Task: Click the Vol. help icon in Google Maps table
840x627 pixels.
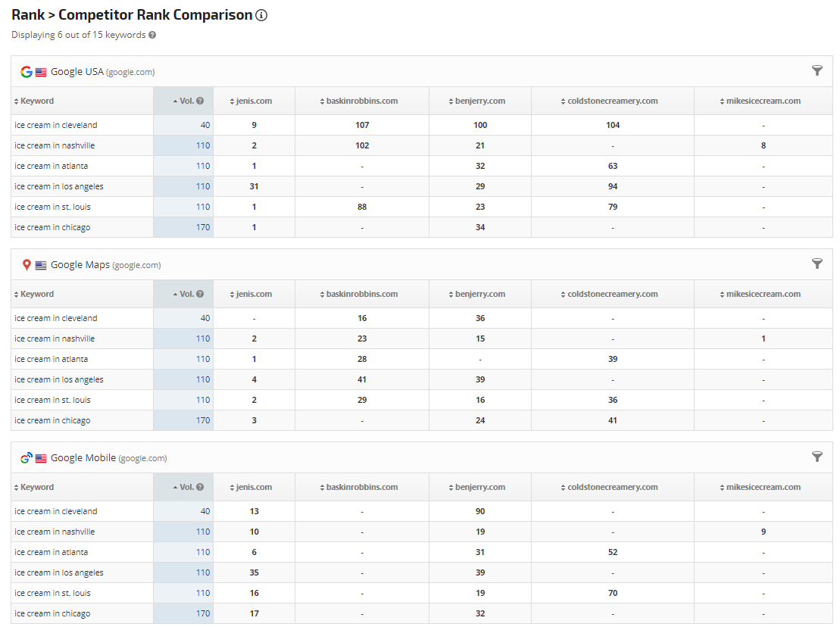Action: (200, 295)
